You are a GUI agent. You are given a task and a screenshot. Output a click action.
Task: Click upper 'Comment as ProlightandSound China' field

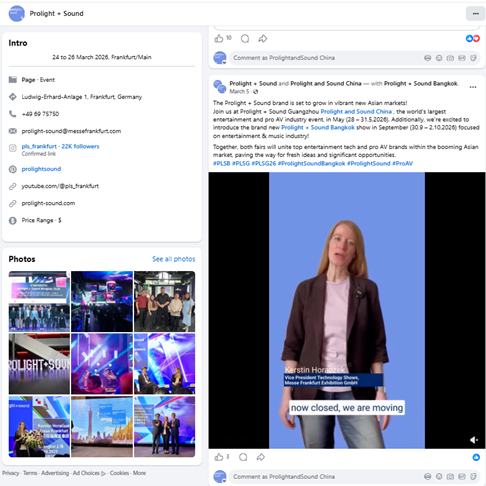tap(355, 58)
